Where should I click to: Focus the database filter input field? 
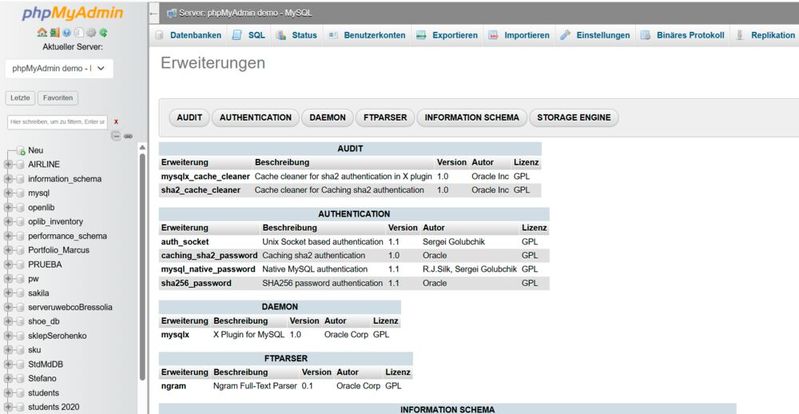[57, 122]
